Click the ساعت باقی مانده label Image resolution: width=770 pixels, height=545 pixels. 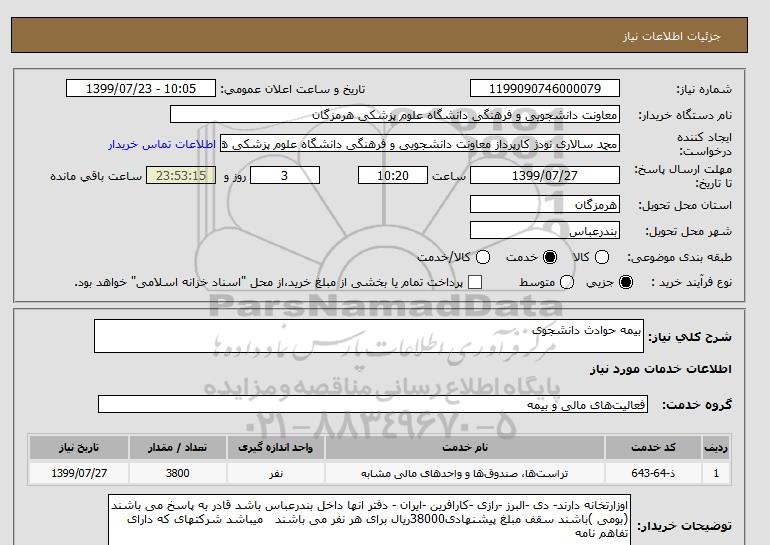[96, 176]
